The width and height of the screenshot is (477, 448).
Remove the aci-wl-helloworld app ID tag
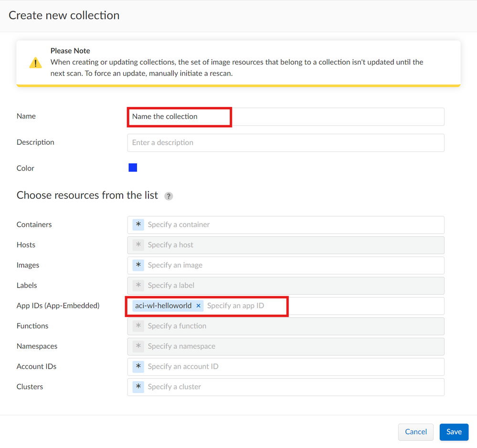(199, 306)
